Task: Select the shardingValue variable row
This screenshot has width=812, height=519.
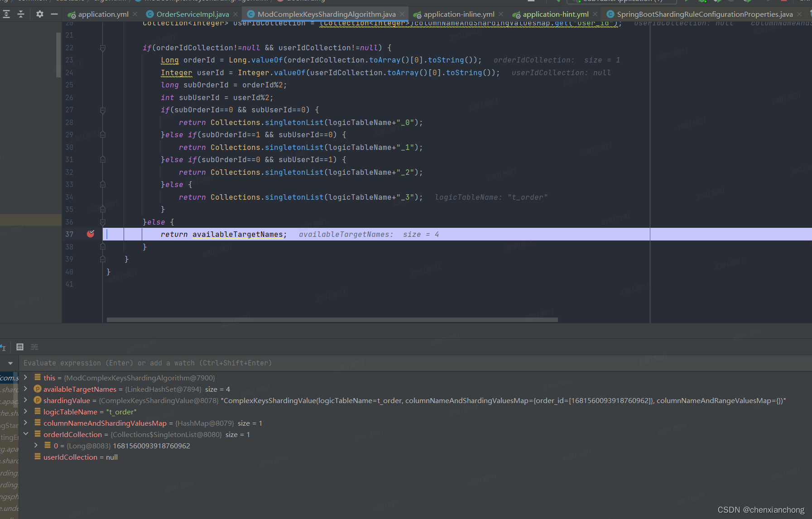Action: 414,401
